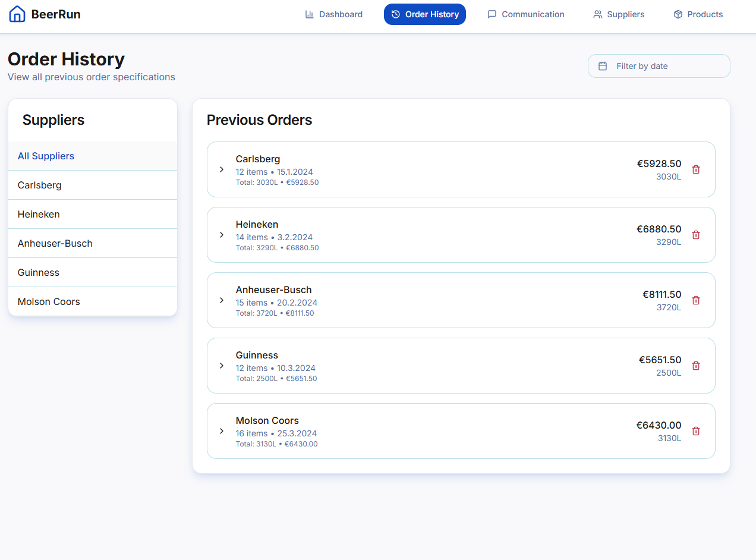
Task: Remove the Anheuser-Busch order via trash icon
Action: (696, 300)
